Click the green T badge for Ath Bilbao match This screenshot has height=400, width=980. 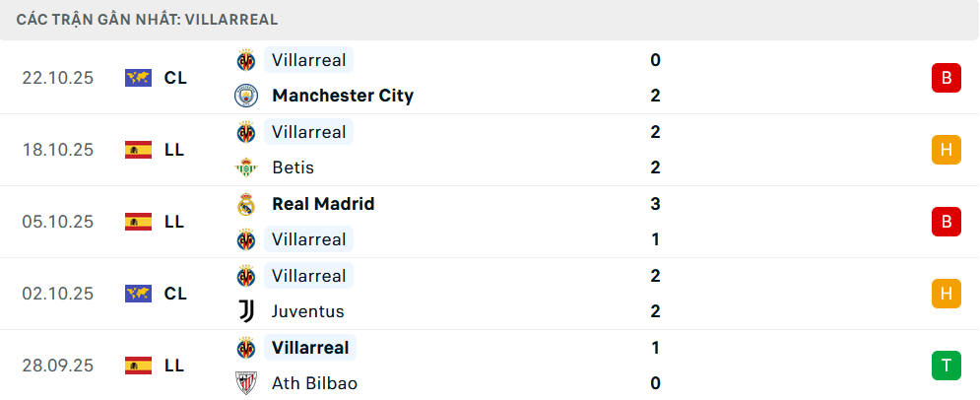pyautogui.click(x=946, y=366)
